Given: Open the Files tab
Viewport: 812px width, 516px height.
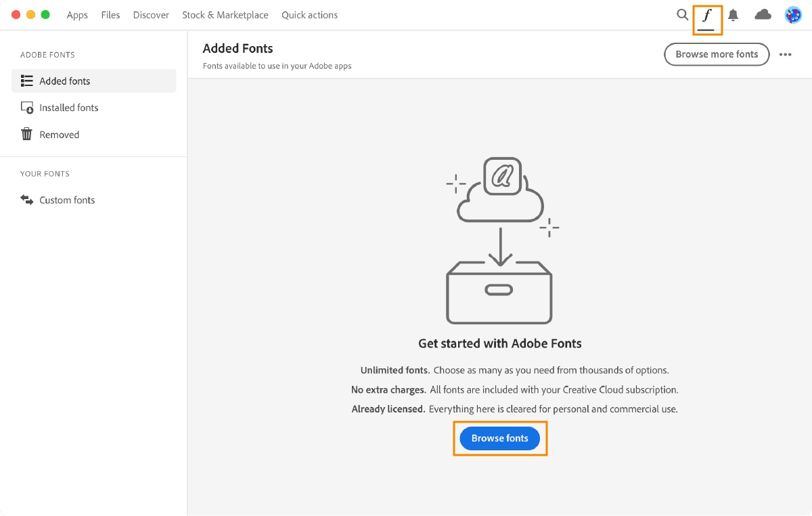Looking at the screenshot, I should point(110,15).
